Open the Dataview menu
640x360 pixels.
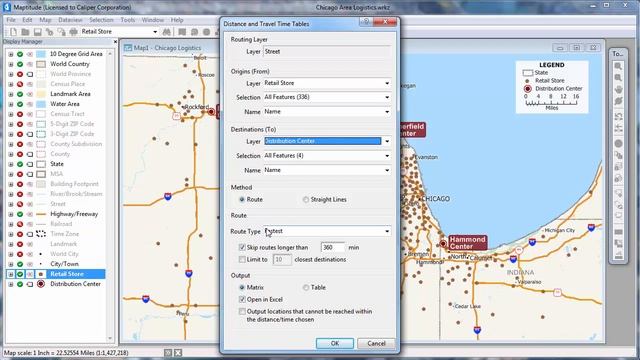(70, 20)
